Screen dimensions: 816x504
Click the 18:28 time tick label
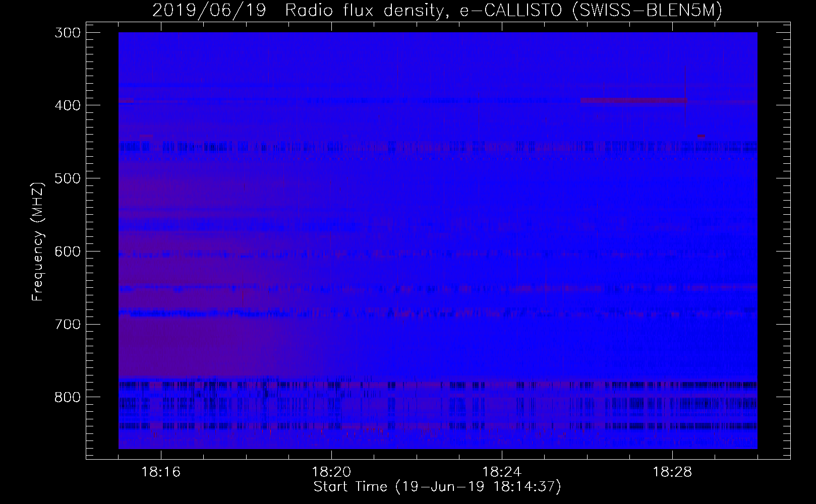tap(672, 472)
